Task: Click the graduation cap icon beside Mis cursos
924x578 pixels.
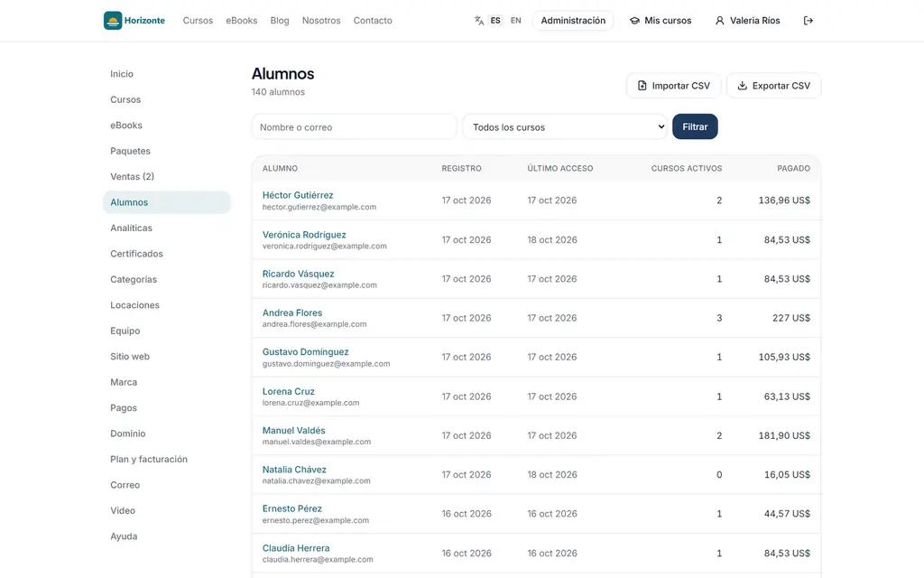Action: click(634, 21)
